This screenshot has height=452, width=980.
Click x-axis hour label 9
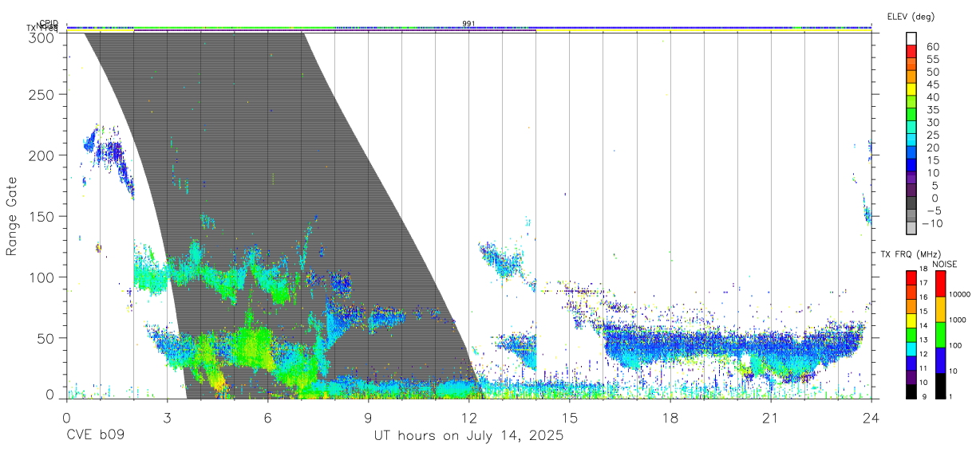tap(369, 418)
